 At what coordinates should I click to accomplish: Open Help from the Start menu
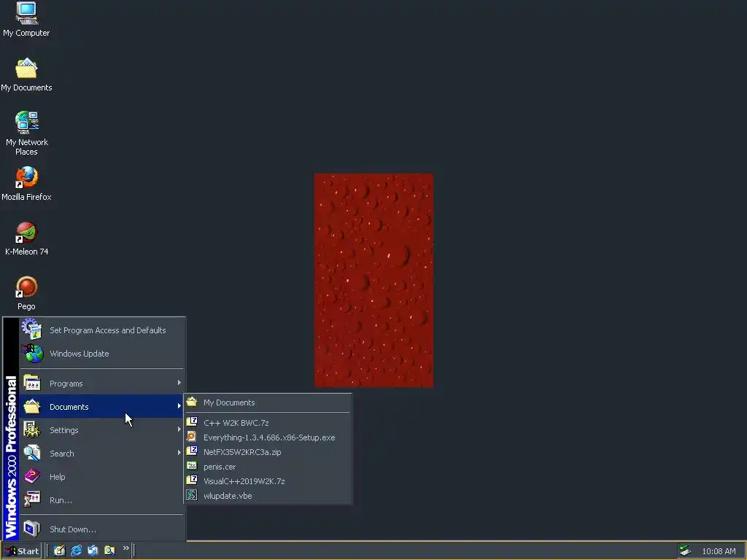coord(101,477)
